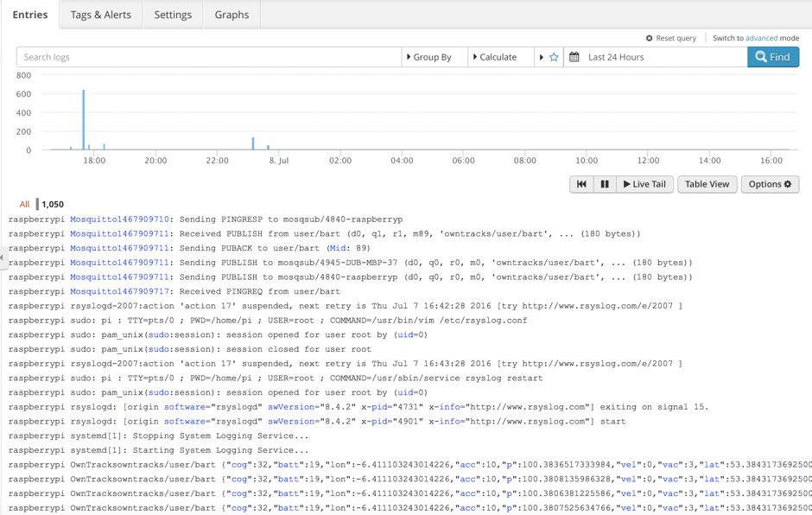The image size is (812, 515).
Task: Pause the log stream
Action: pos(605,184)
